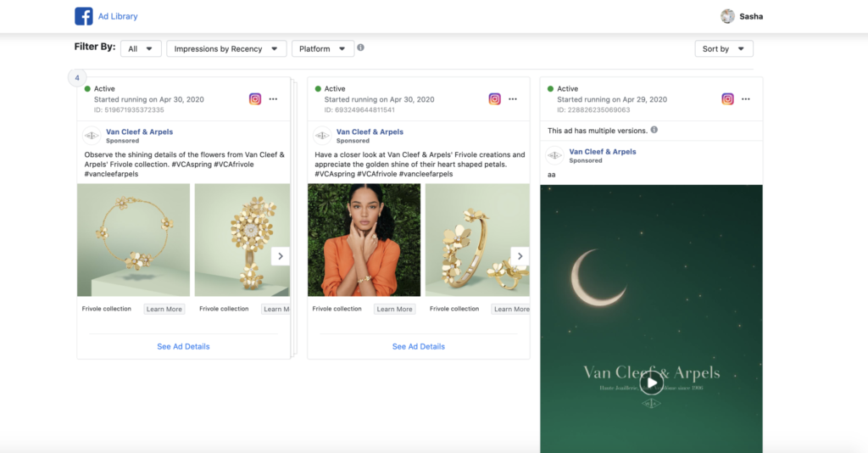868x453 pixels.
Task: Open See Ad Details for first ad
Action: (183, 347)
